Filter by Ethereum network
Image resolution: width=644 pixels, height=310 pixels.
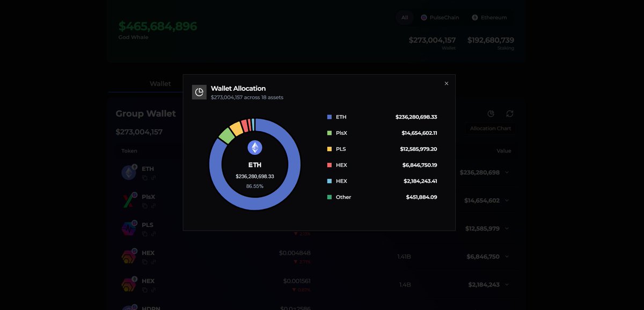pos(489,18)
